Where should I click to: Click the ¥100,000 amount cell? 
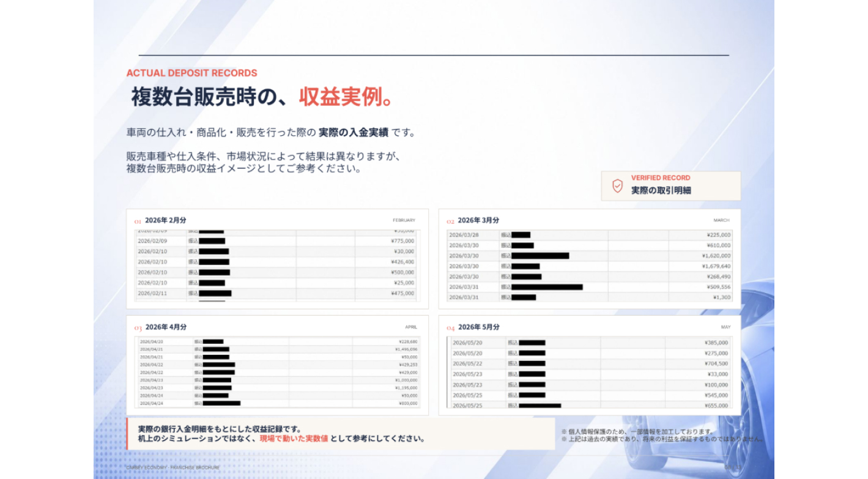[x=716, y=385]
